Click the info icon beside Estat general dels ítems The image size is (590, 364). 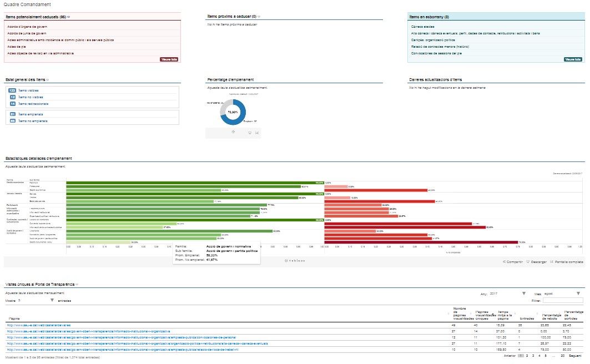click(48, 80)
